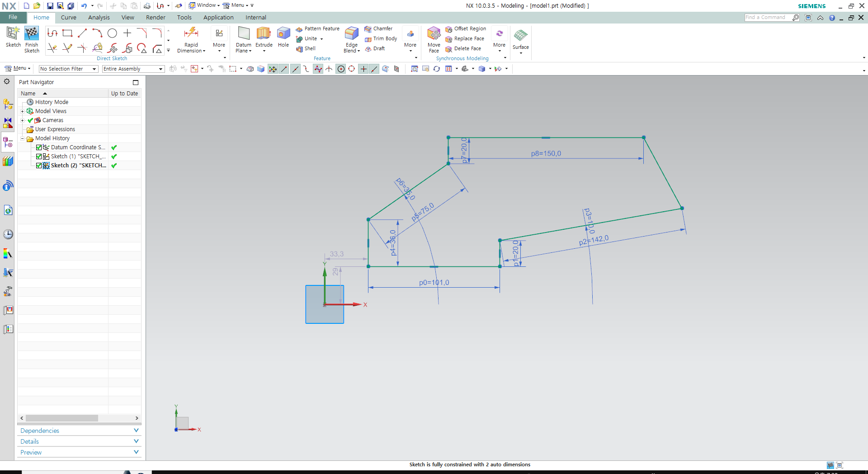868x474 pixels.
Task: Click the Name column header
Action: pyautogui.click(x=63, y=93)
